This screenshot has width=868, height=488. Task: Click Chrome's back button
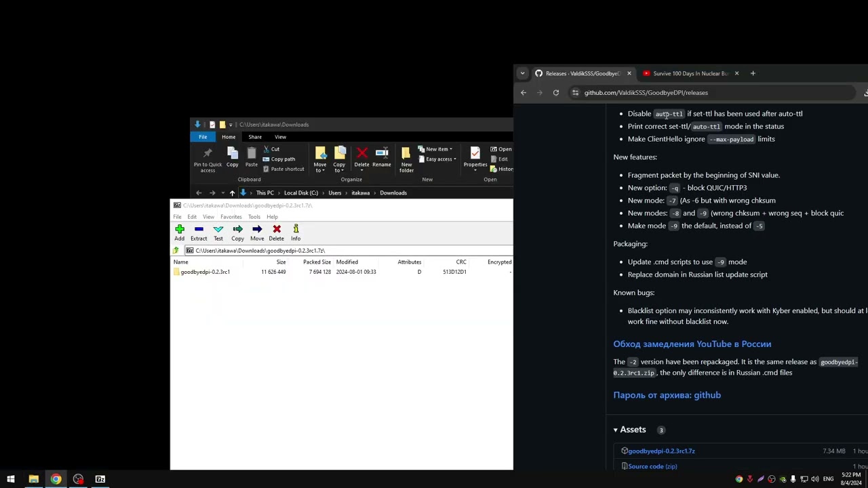pos(524,93)
